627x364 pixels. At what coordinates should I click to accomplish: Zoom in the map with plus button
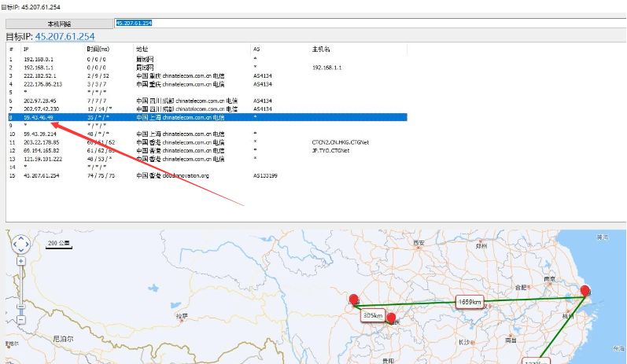tap(21, 261)
